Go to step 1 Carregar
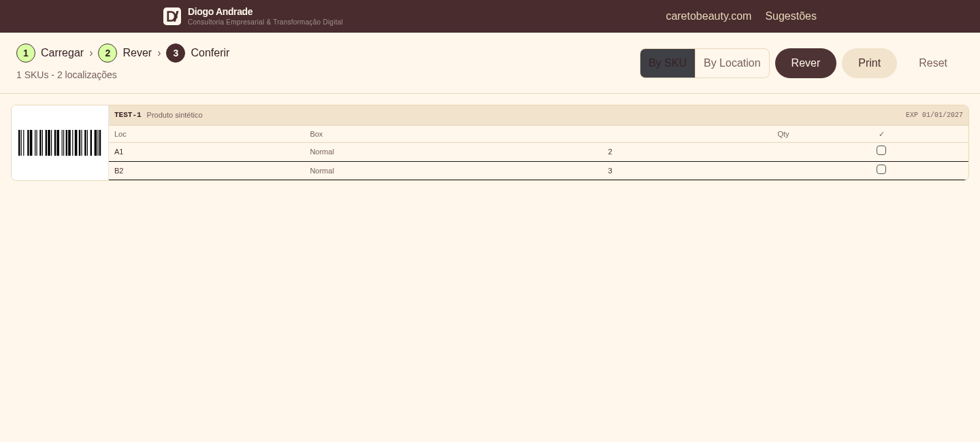Viewport: 980px width, 442px height. [x=50, y=53]
